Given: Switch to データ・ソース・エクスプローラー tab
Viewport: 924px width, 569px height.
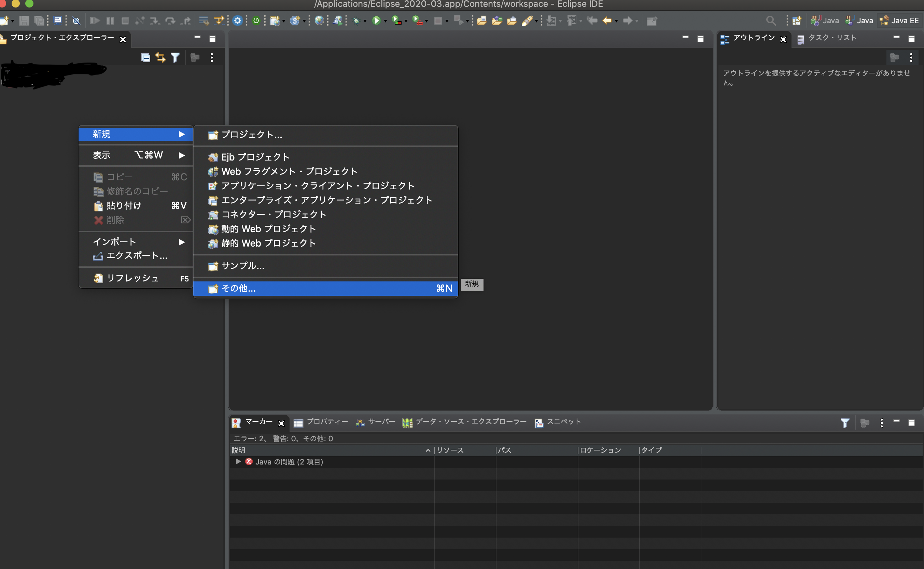Looking at the screenshot, I should click(x=464, y=422).
